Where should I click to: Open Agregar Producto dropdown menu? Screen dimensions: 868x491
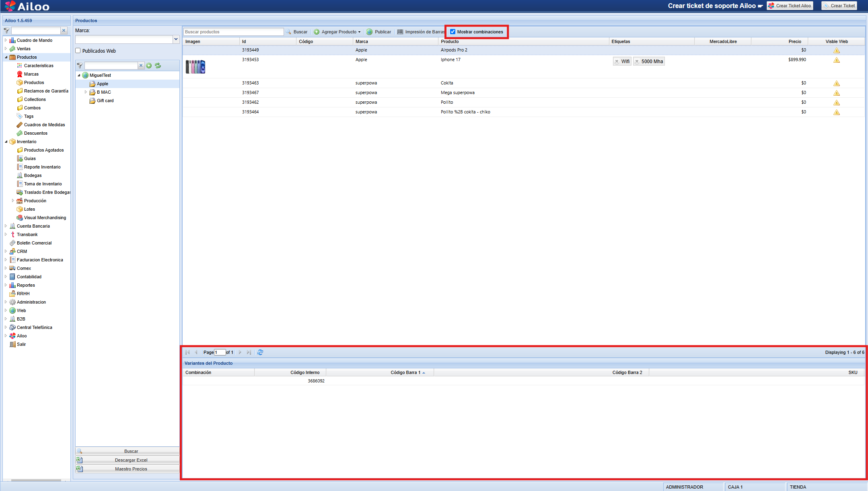pos(359,32)
